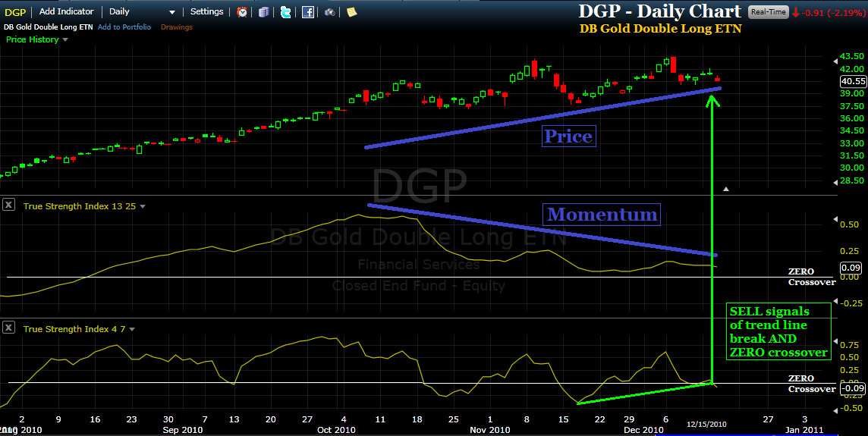Click the True Strength Index 13 25 title
Screen dimensions: 868x436
point(79,205)
